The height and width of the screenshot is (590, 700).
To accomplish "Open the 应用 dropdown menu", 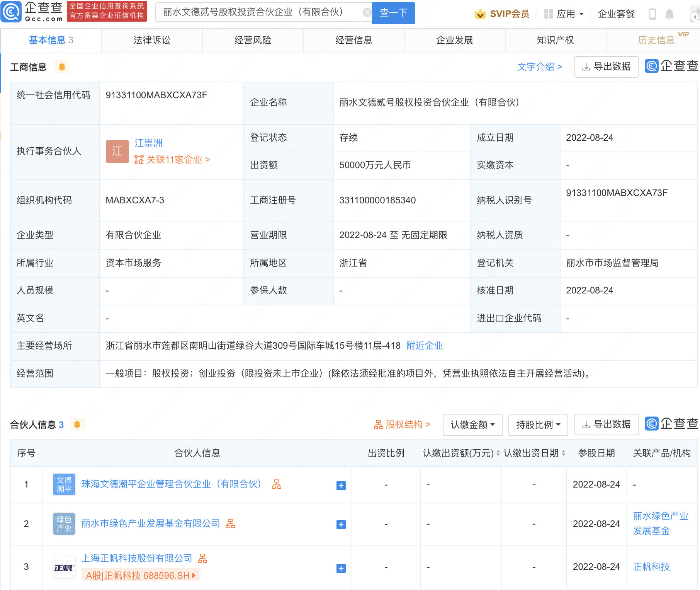I will coord(564,14).
